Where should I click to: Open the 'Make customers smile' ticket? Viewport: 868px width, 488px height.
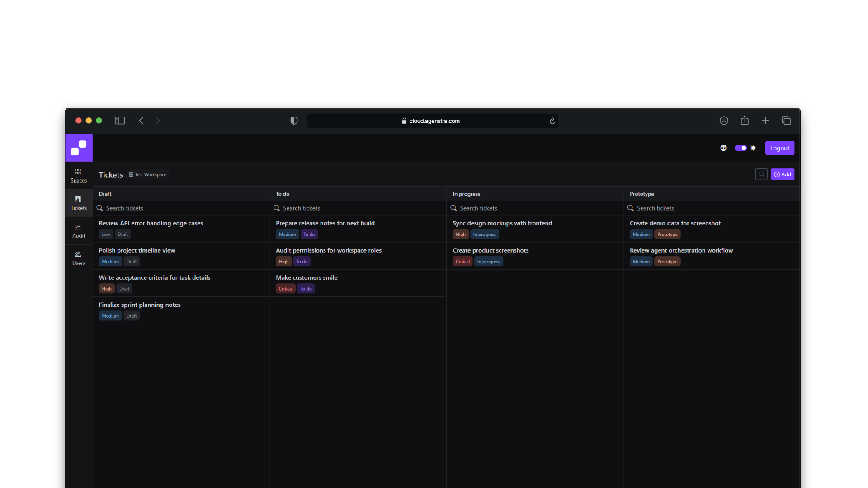[x=307, y=277]
